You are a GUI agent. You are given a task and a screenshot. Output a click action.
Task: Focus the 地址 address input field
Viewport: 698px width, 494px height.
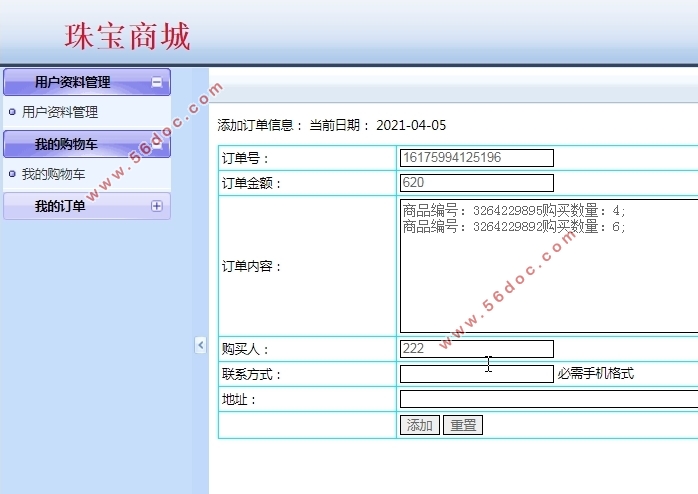[x=549, y=399]
